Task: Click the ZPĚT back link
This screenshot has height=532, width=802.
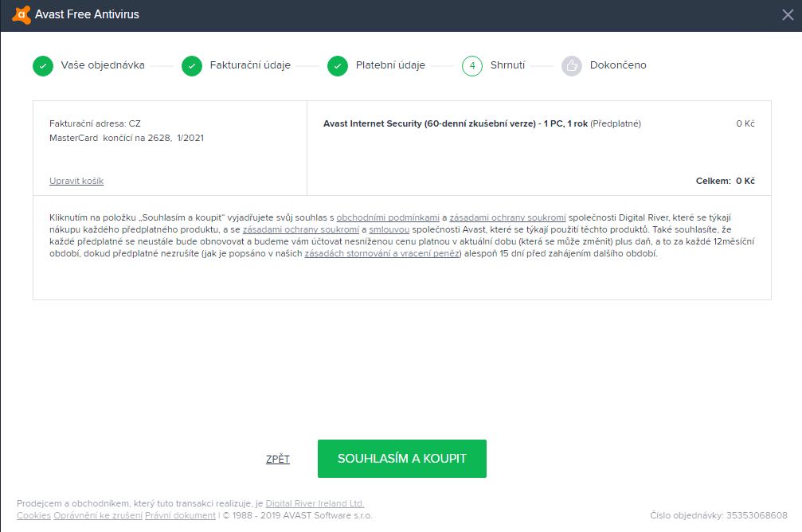Action: [x=278, y=459]
